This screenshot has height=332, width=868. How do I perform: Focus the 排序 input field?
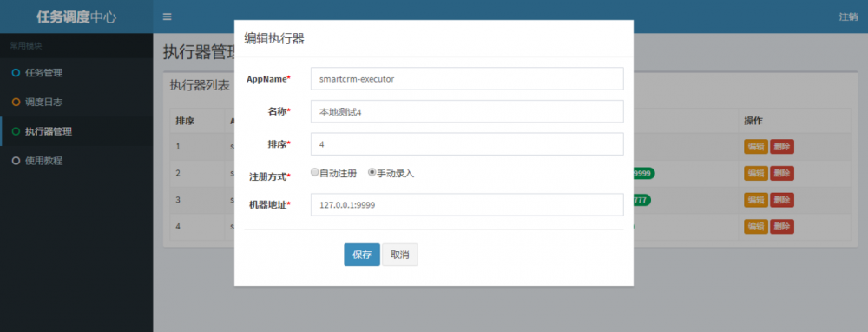(467, 144)
